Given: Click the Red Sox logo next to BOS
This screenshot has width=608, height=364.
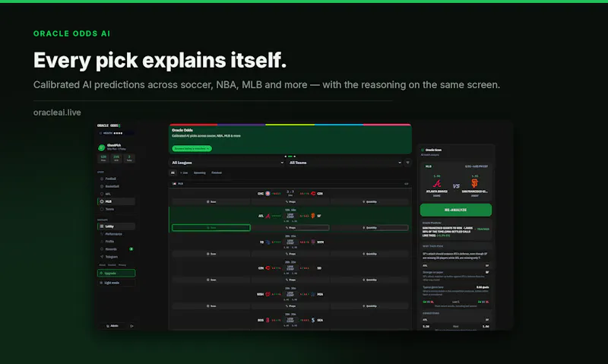Looking at the screenshot, I should point(268,320).
